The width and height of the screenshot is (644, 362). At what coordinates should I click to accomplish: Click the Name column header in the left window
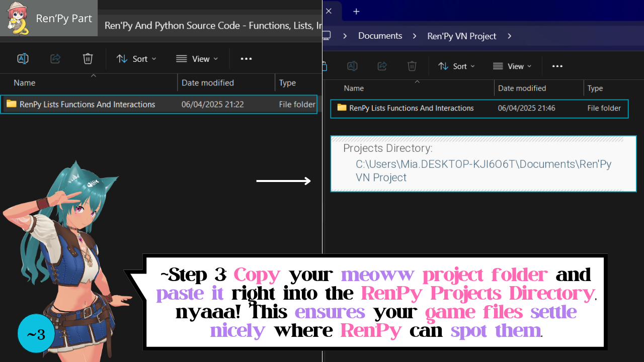tap(25, 83)
